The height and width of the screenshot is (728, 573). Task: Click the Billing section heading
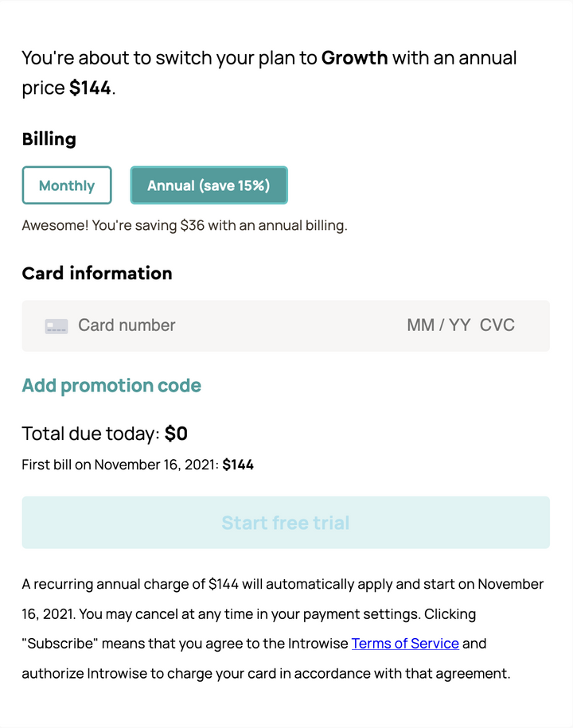49,138
